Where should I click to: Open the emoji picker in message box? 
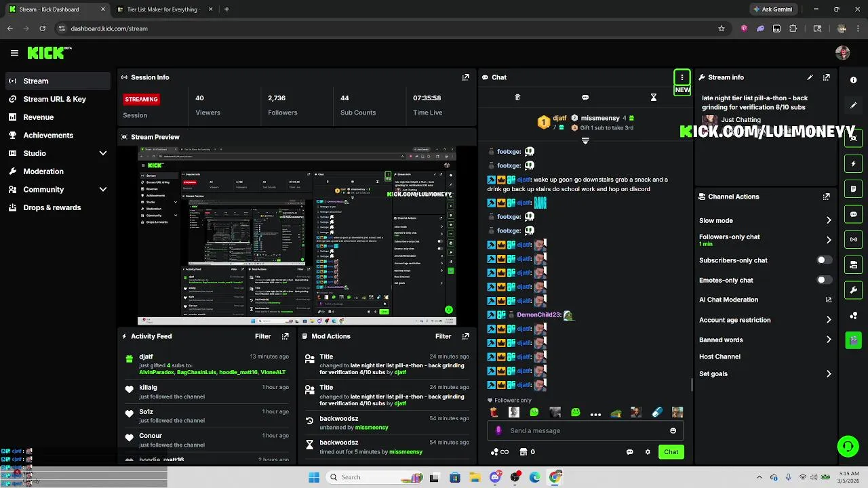click(673, 430)
